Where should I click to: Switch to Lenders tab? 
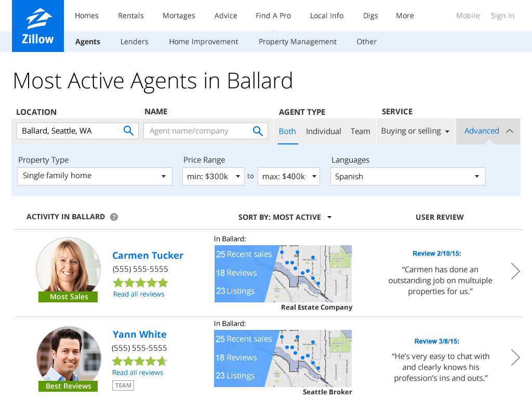tap(135, 42)
